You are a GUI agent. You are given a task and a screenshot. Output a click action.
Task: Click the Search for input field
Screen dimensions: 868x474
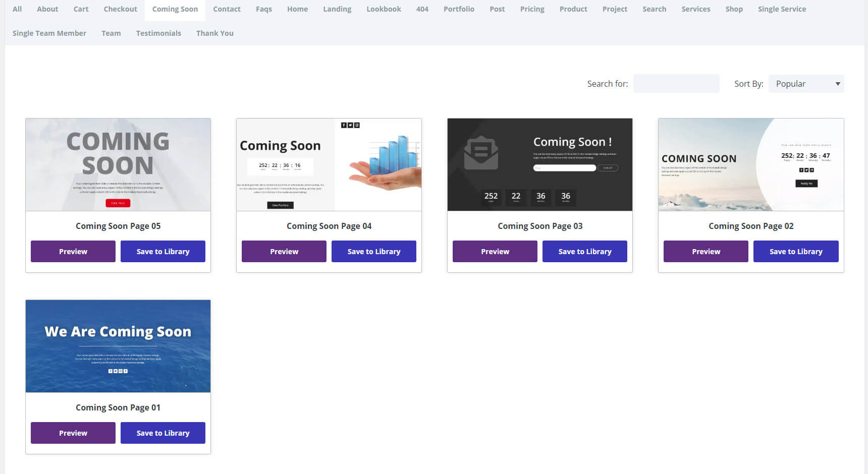tap(676, 84)
